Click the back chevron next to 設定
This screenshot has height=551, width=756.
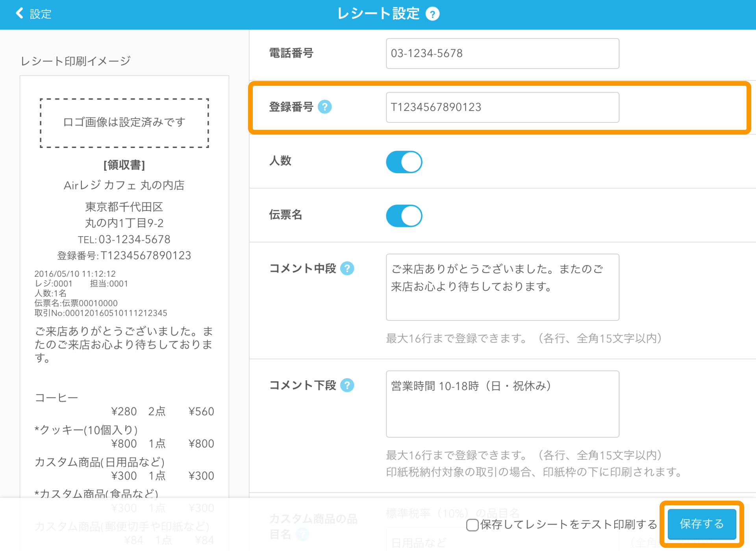(19, 13)
